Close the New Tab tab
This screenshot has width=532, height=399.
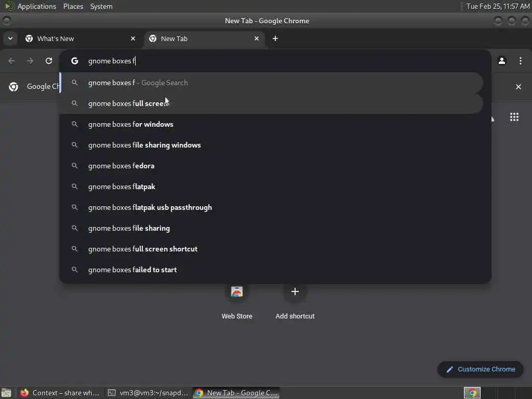click(x=257, y=38)
